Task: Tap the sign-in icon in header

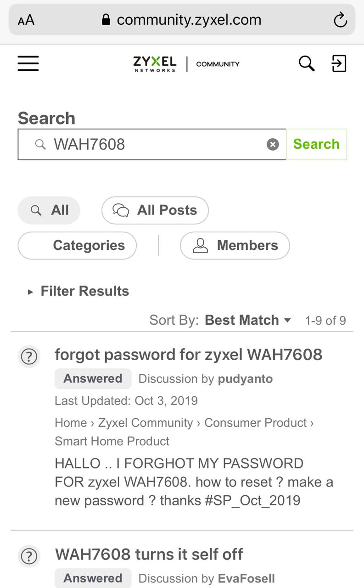Action: pyautogui.click(x=339, y=63)
